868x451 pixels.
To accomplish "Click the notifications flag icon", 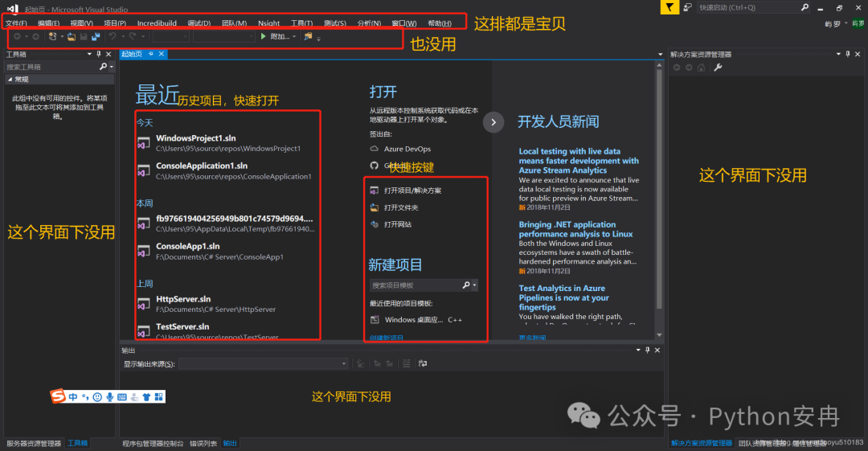I will 669,7.
